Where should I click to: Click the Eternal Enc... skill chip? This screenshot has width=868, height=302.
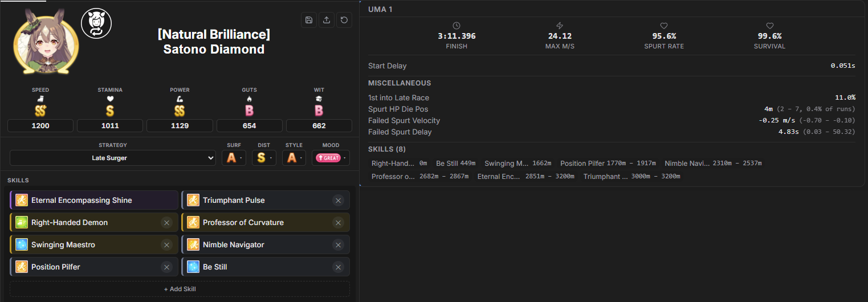point(525,176)
